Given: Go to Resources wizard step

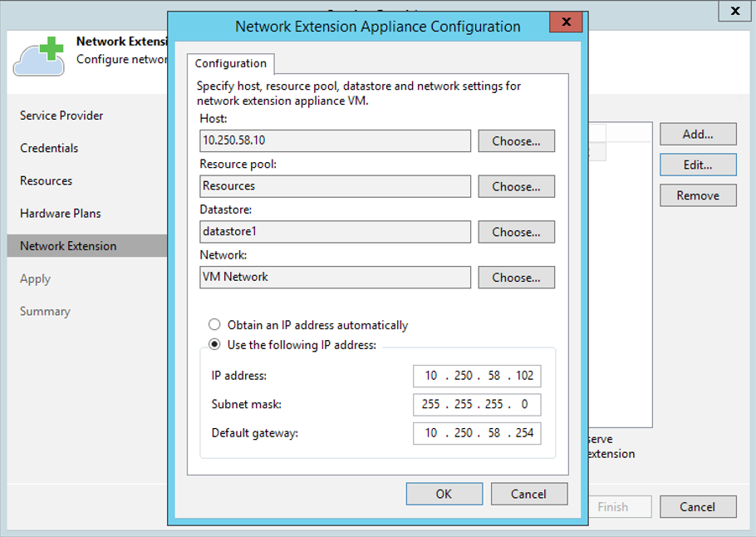Looking at the screenshot, I should [x=47, y=181].
